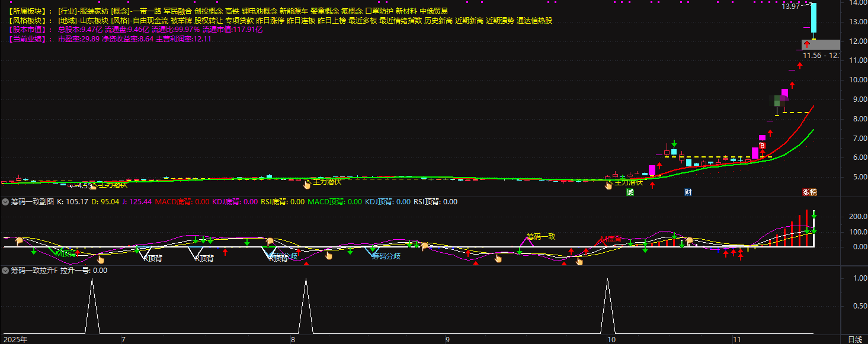Click the 2025年 label on time axis
868x344 pixels.
(15, 340)
